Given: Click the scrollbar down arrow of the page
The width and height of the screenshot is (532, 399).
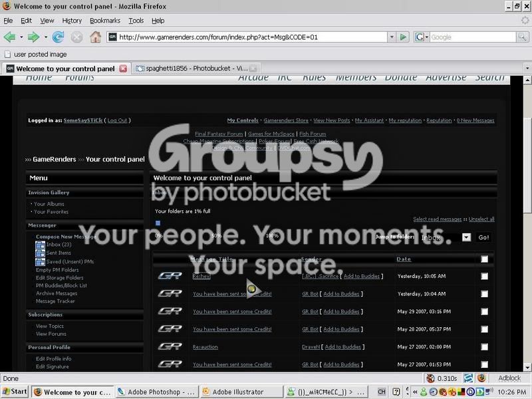Looking at the screenshot, I should (x=527, y=367).
